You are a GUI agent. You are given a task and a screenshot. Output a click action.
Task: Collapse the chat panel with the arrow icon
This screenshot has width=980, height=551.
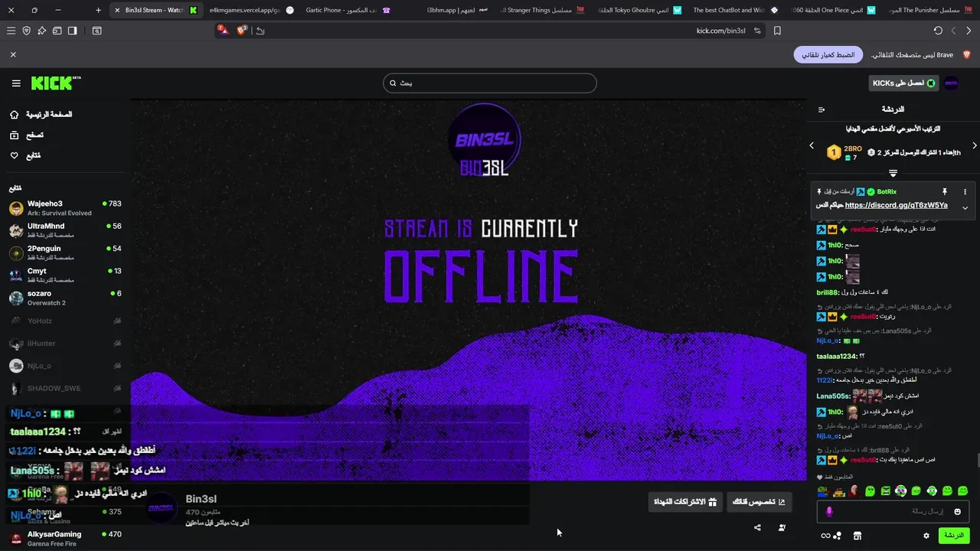[x=822, y=109]
